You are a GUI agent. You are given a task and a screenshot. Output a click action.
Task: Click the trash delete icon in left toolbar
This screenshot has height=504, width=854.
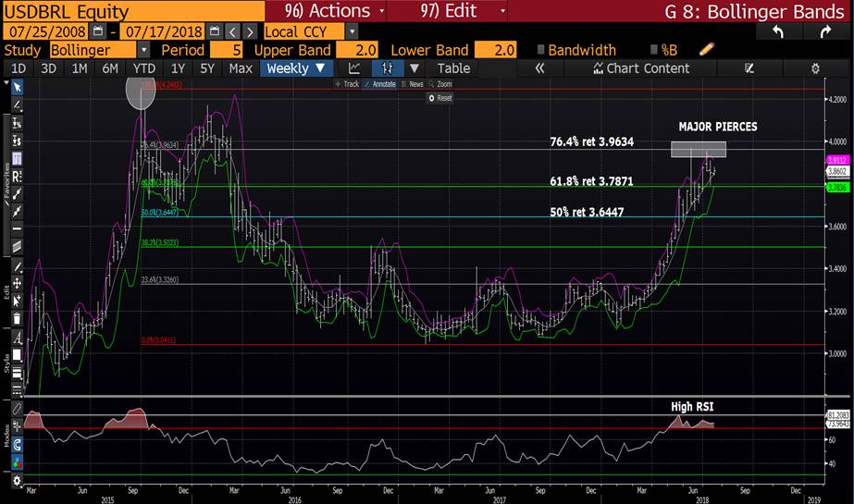[x=16, y=319]
